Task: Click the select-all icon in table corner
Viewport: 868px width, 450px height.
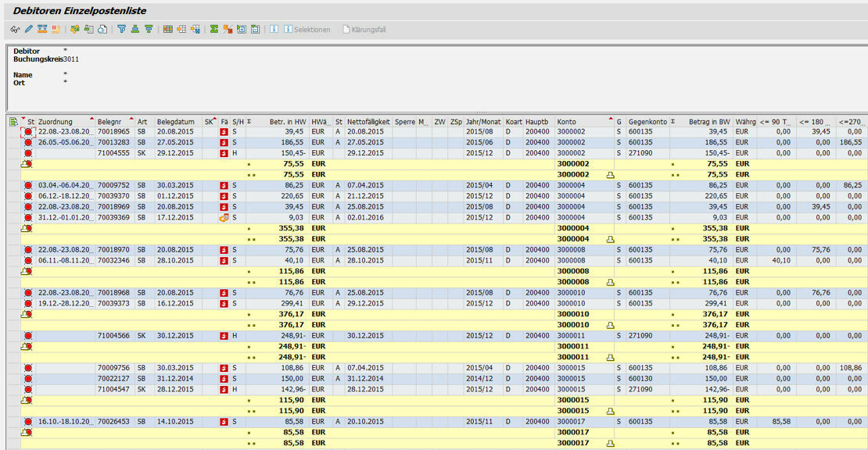Action: tap(13, 122)
